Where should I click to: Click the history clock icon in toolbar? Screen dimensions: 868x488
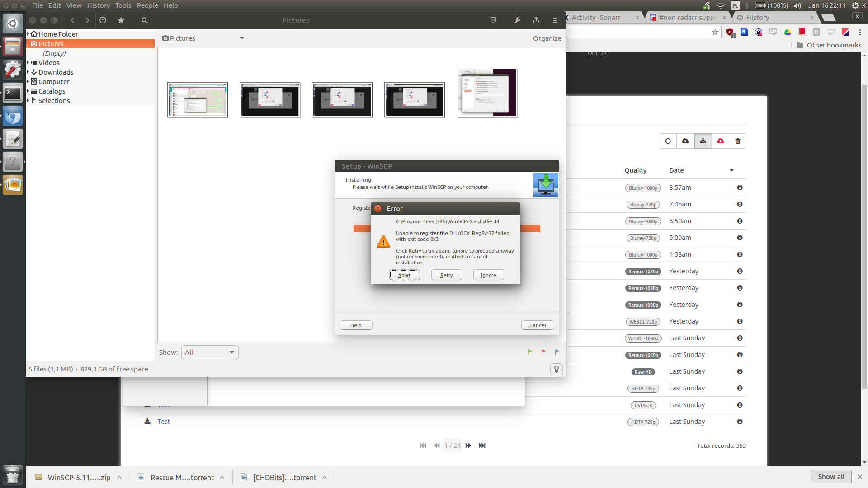point(103,20)
